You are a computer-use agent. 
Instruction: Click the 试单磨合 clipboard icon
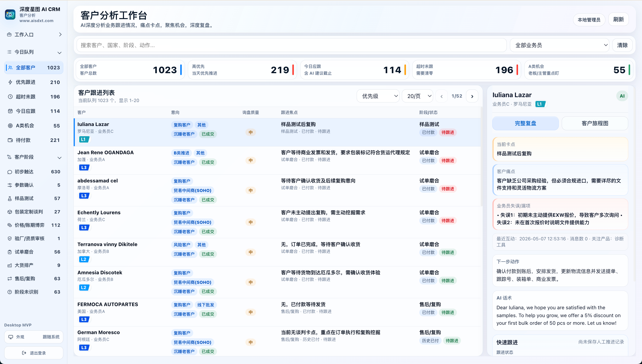pos(10,252)
